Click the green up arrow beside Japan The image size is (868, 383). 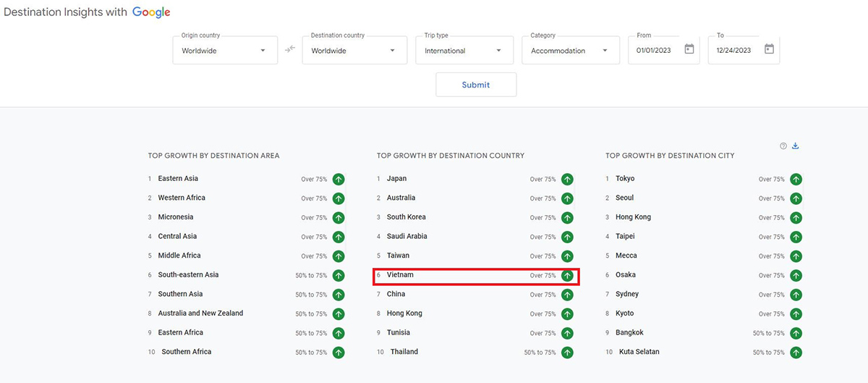tap(567, 180)
